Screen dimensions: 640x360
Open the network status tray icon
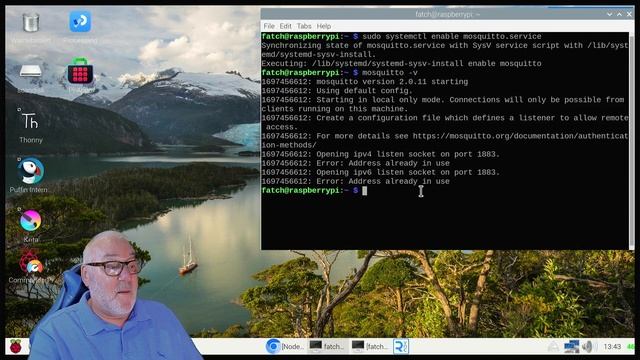coord(571,347)
